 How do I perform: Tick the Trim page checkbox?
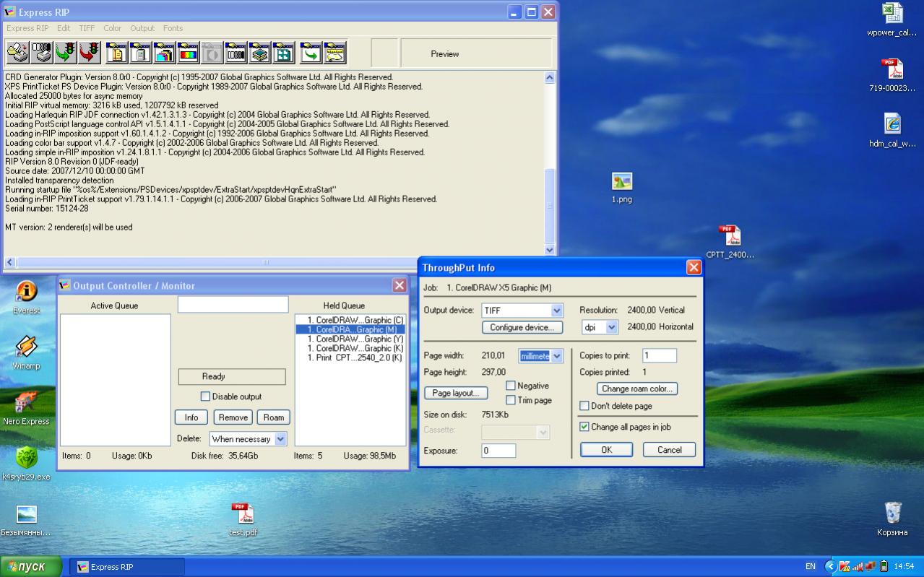[511, 400]
